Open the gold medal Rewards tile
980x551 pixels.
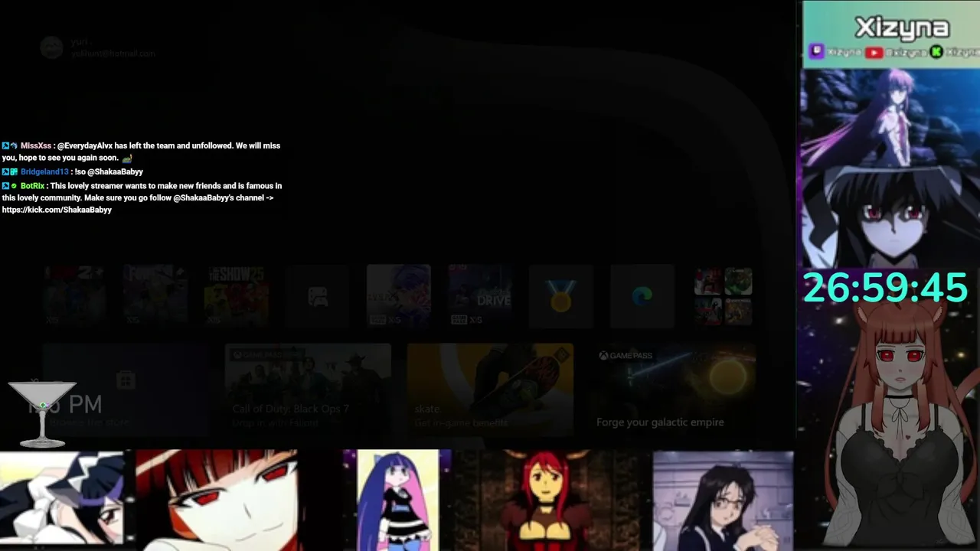[x=560, y=295]
